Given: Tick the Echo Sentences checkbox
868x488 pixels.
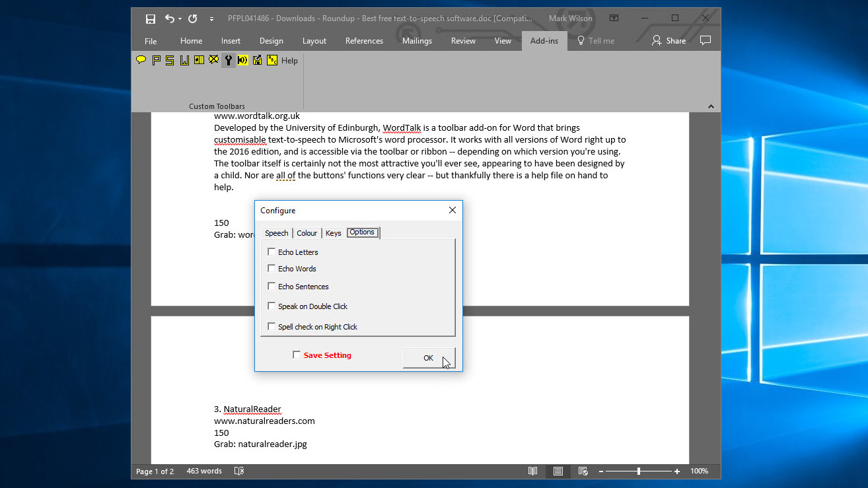Looking at the screenshot, I should [271, 286].
